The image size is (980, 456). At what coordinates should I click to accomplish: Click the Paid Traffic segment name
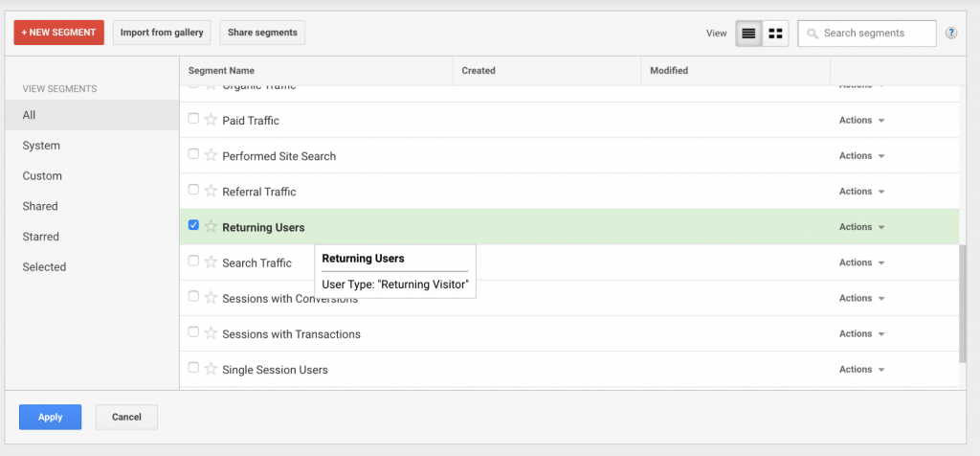tap(251, 121)
